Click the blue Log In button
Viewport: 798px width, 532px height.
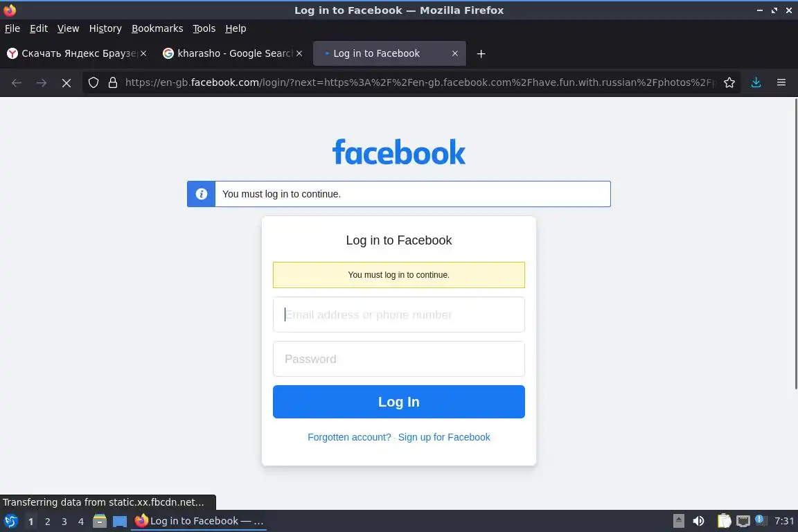tap(398, 402)
